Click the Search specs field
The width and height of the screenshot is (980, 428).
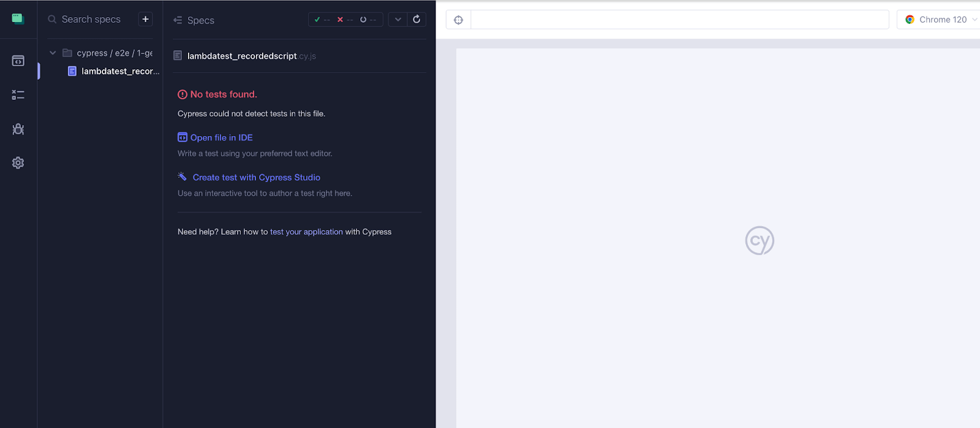click(97, 20)
